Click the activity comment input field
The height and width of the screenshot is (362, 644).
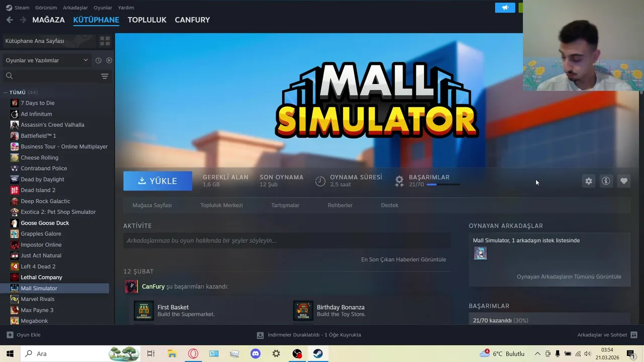[x=287, y=241]
